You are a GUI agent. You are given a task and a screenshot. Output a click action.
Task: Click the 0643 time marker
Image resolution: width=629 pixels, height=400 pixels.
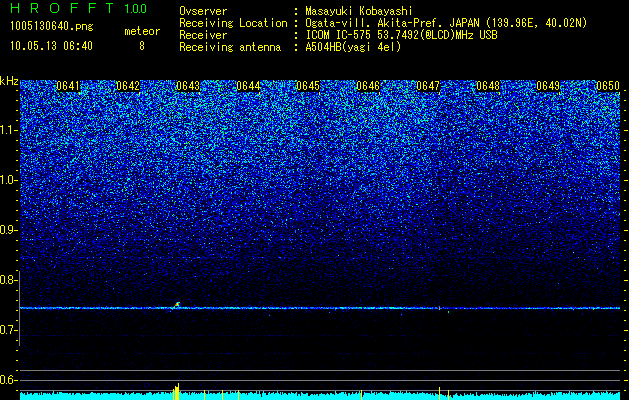188,86
